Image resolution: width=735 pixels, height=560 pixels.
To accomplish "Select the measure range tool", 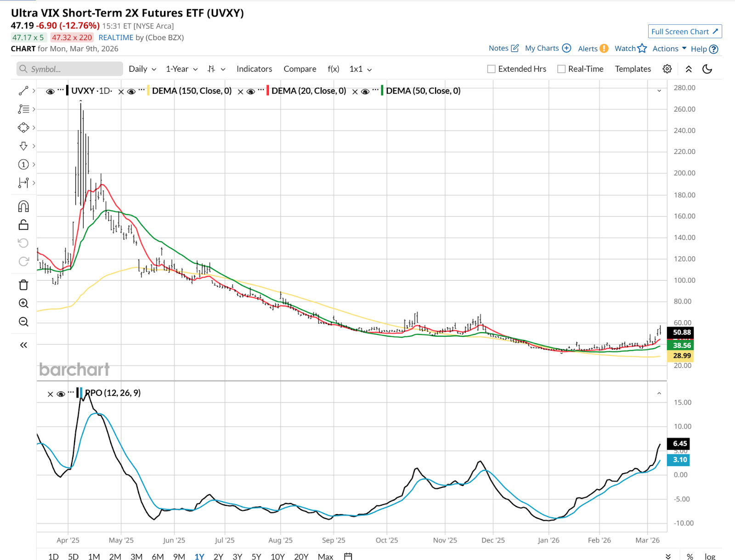I will click(23, 183).
